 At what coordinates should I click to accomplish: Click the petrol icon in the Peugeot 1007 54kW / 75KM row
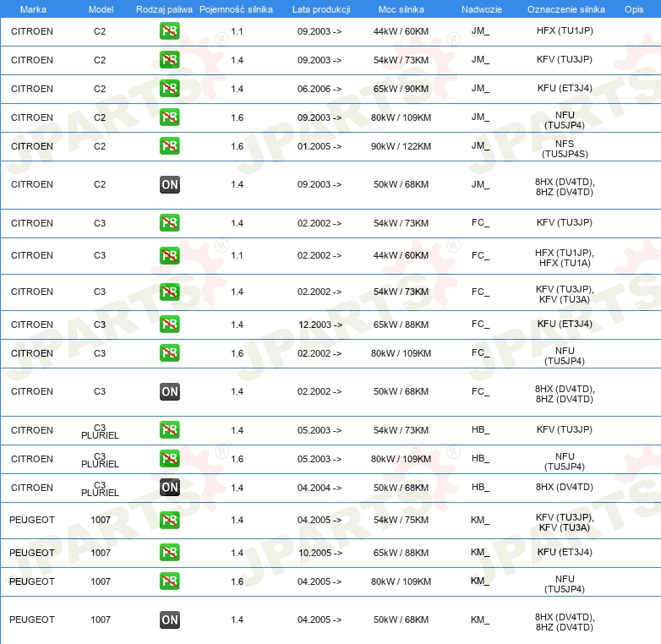169,520
